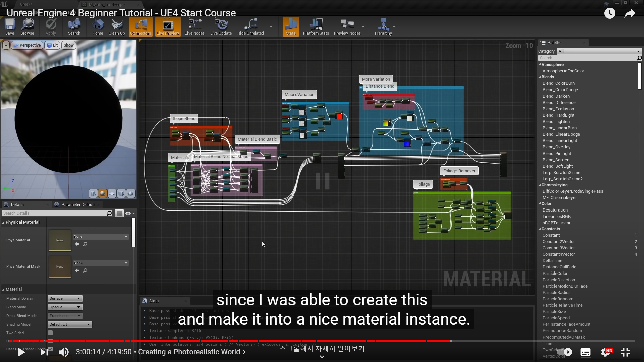
Task: Open the Material Domain dropdown
Action: point(65,298)
